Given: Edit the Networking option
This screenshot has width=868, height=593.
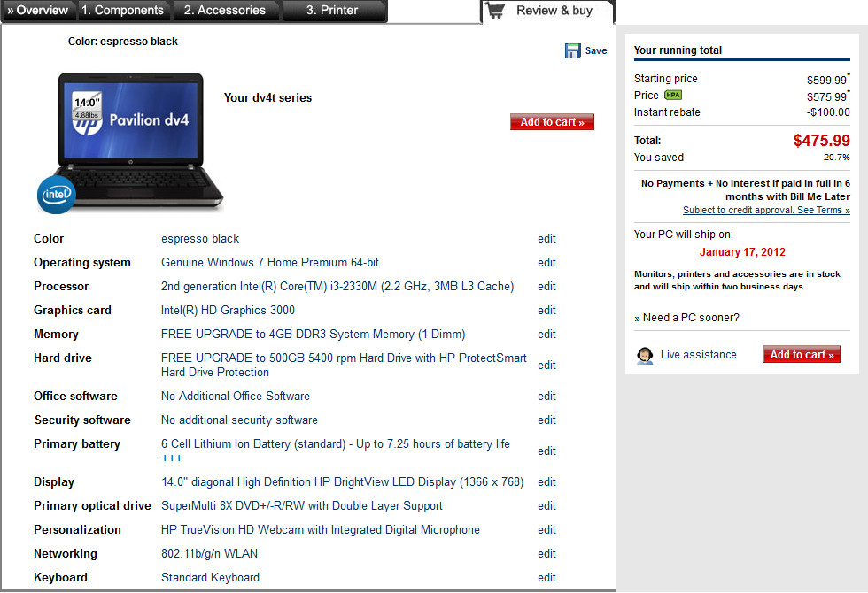Looking at the screenshot, I should point(546,553).
